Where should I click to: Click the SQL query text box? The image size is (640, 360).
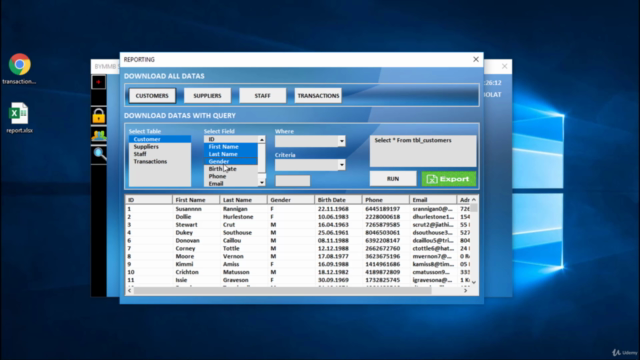423,151
